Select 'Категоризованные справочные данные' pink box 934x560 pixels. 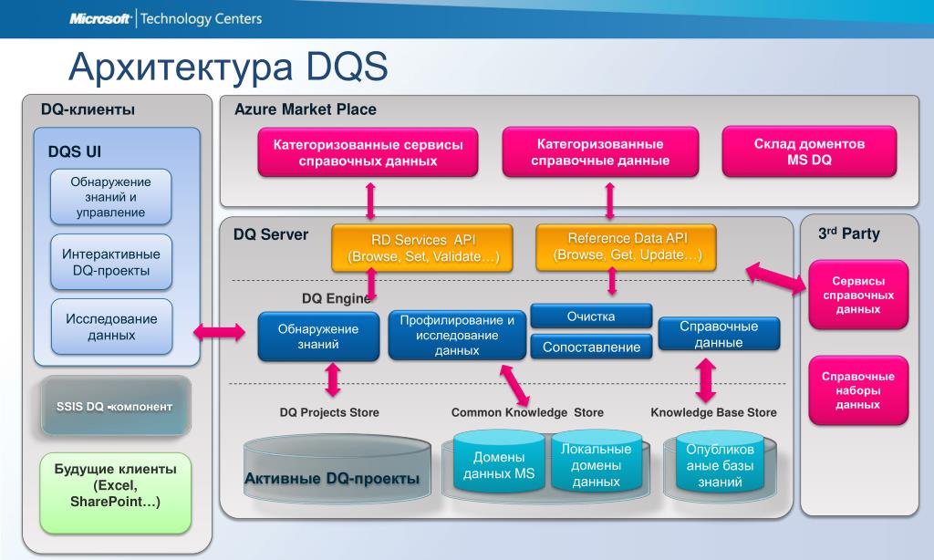[x=600, y=152]
